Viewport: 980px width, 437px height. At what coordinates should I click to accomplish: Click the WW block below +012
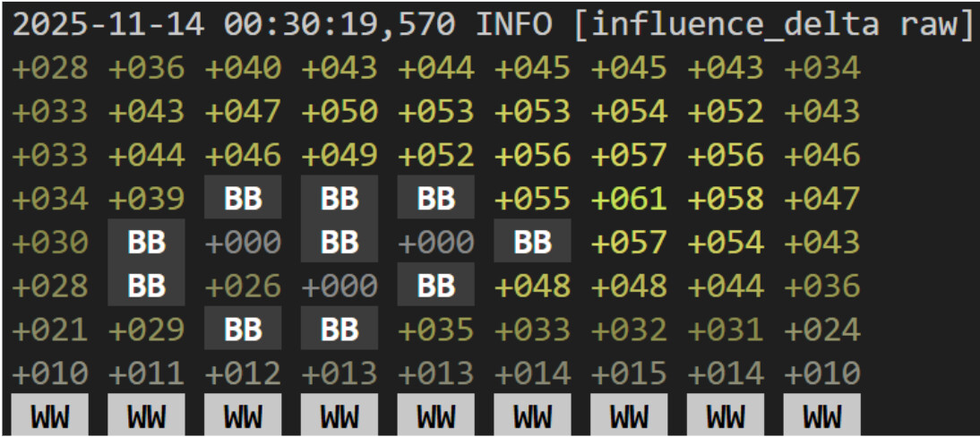[243, 416]
